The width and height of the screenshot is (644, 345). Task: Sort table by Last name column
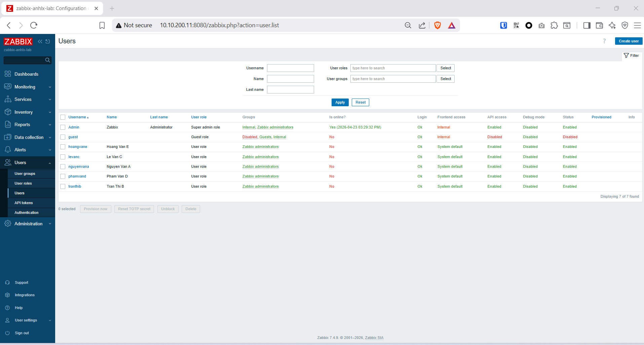159,117
